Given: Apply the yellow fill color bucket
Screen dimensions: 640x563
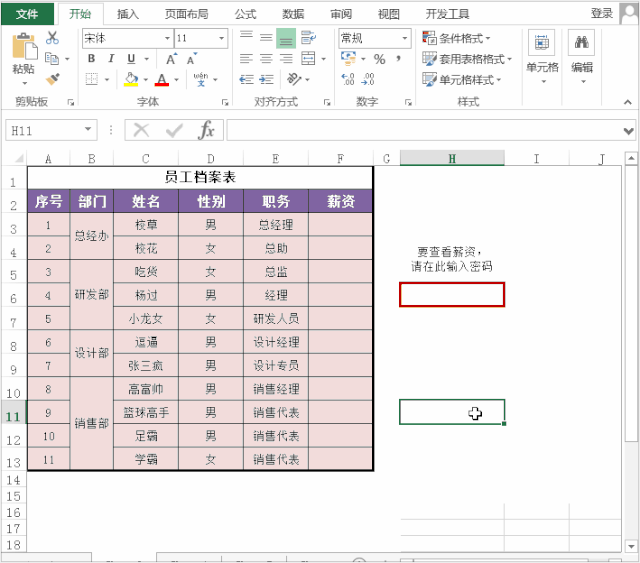Looking at the screenshot, I should 131,79.
